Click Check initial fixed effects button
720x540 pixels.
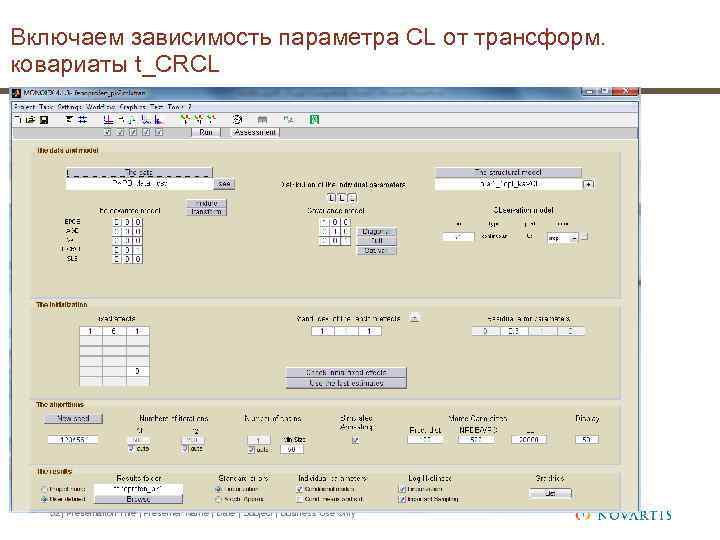click(x=346, y=372)
